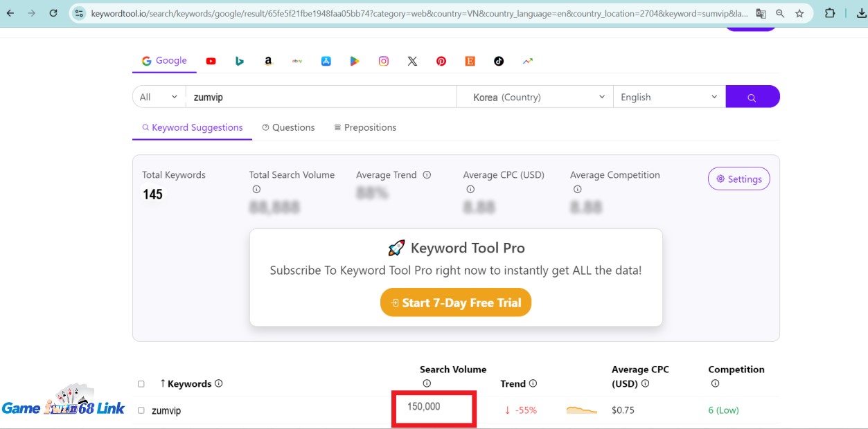Switch to Pinterest keyword tool
The height and width of the screenshot is (429, 868).
pos(441,61)
